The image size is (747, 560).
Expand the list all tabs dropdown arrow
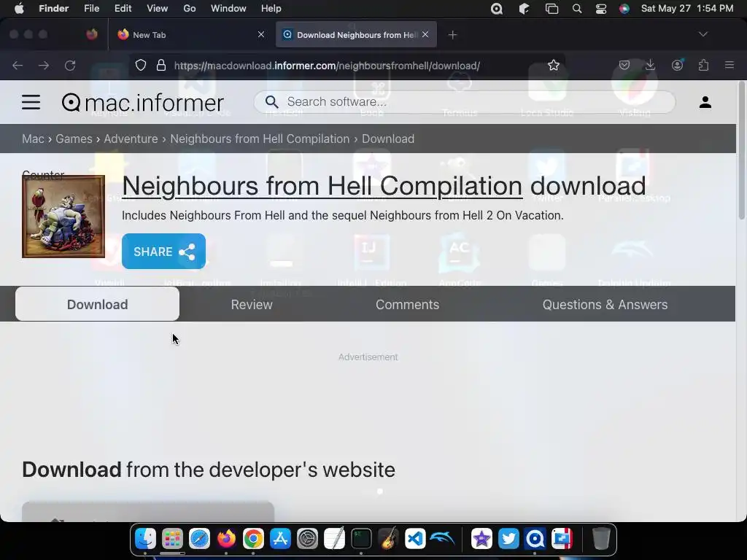pyautogui.click(x=703, y=34)
